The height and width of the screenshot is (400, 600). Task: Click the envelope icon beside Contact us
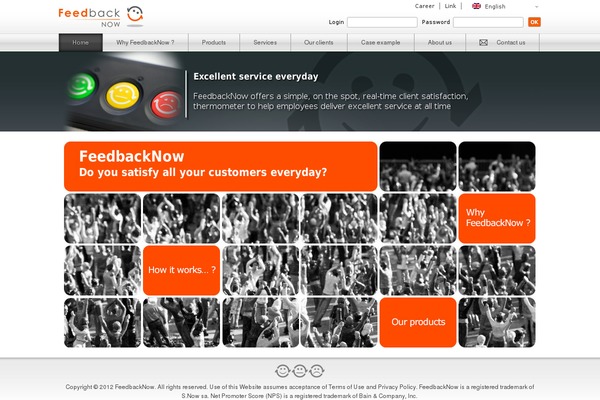coord(483,42)
